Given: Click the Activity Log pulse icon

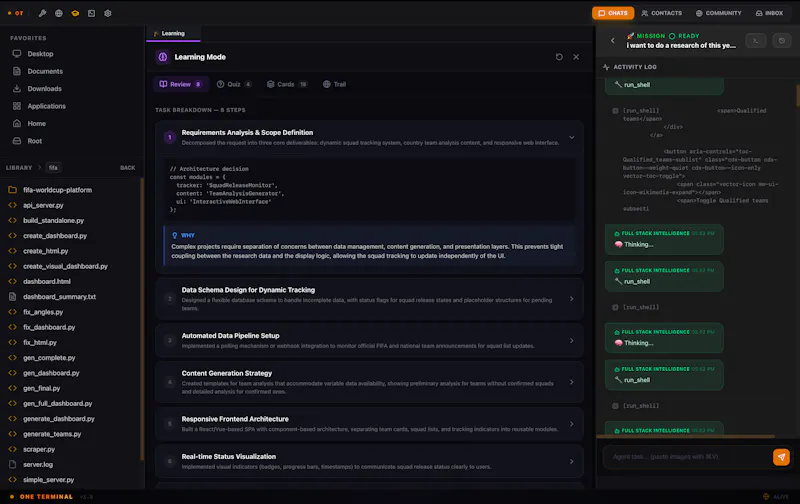Looking at the screenshot, I should pyautogui.click(x=606, y=67).
